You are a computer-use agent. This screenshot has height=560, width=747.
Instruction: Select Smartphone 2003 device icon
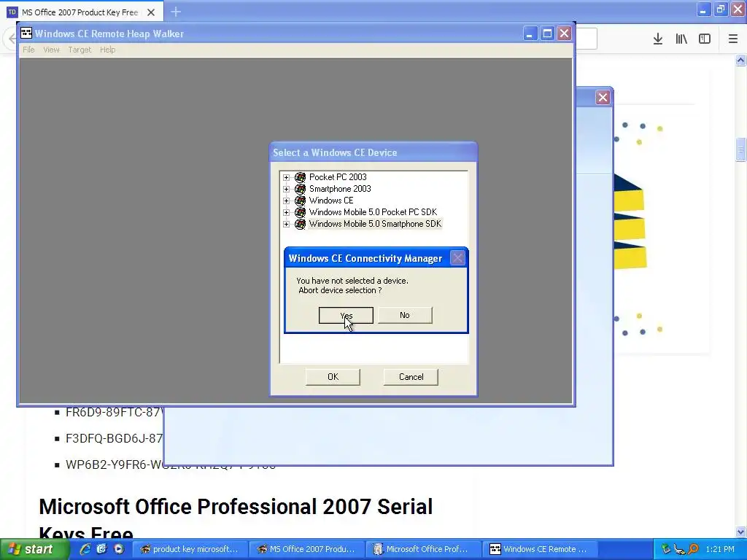[300, 189]
